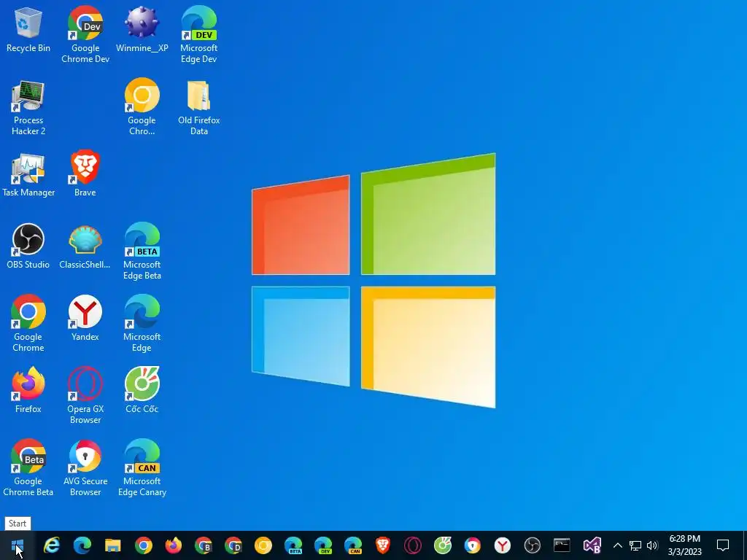
Task: Select the Yandex desktop shortcut
Action: coord(85,318)
